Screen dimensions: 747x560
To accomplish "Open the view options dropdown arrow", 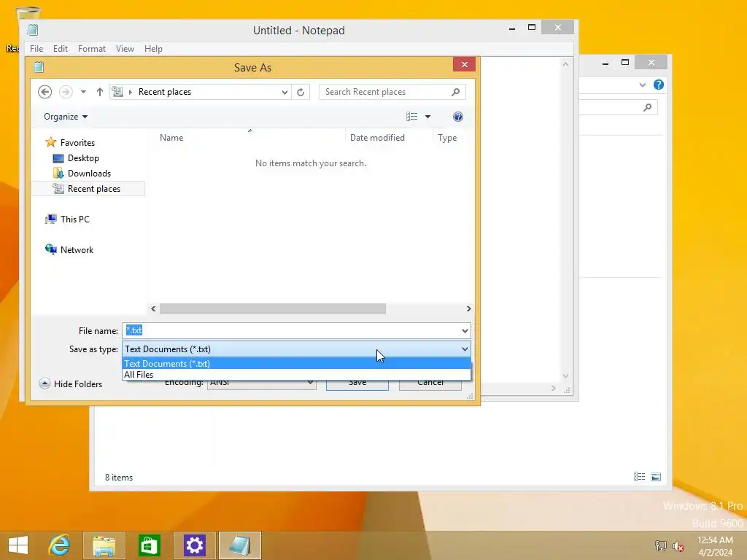I will click(427, 117).
